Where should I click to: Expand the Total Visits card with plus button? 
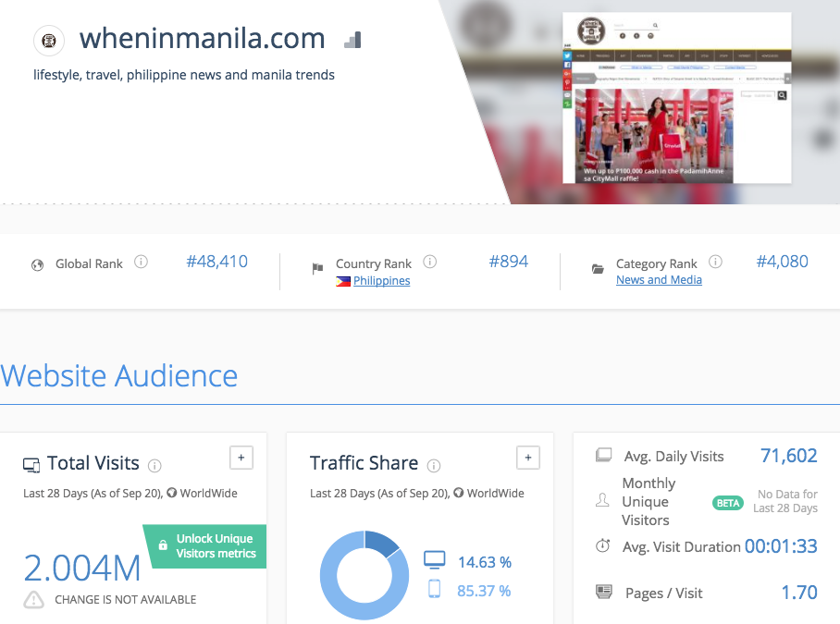click(241, 458)
